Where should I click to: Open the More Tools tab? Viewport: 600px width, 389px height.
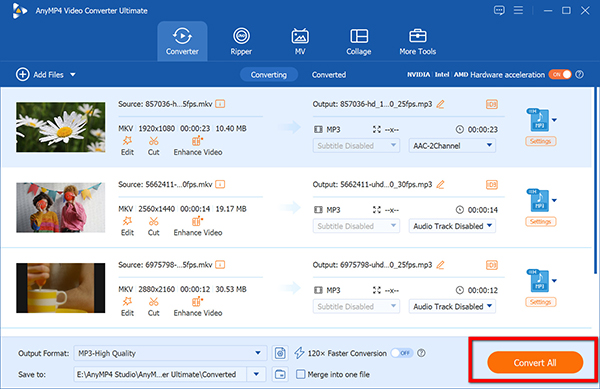[417, 41]
